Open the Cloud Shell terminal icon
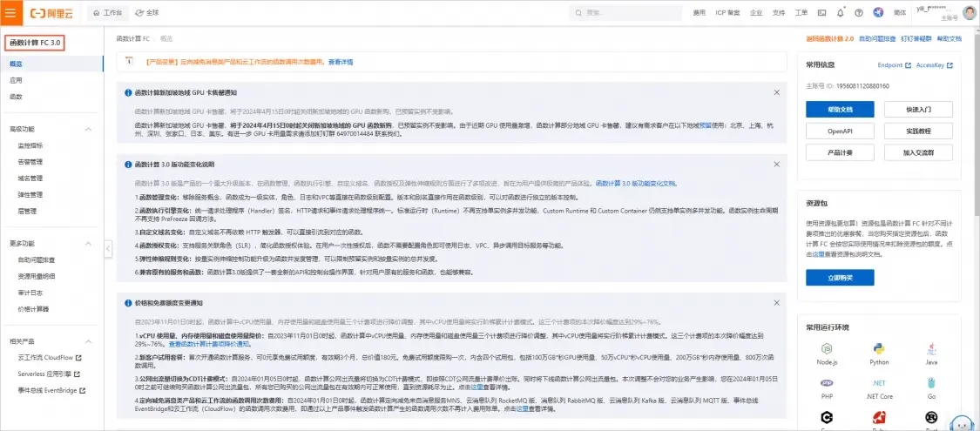The width and height of the screenshot is (980, 431). point(821,12)
